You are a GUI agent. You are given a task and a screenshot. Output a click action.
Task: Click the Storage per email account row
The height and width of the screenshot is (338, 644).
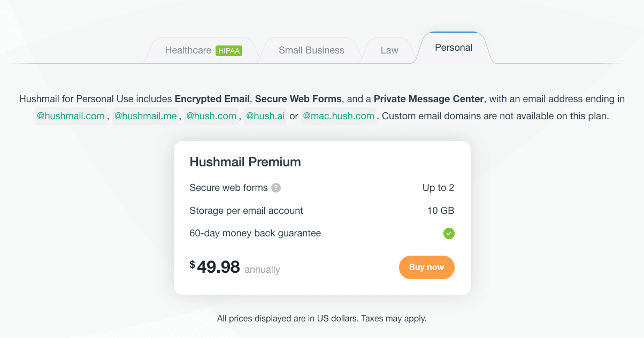pyautogui.click(x=322, y=211)
